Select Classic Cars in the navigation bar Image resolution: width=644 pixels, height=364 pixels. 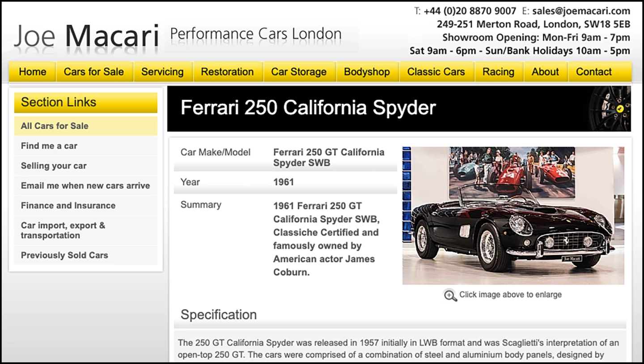tap(436, 72)
